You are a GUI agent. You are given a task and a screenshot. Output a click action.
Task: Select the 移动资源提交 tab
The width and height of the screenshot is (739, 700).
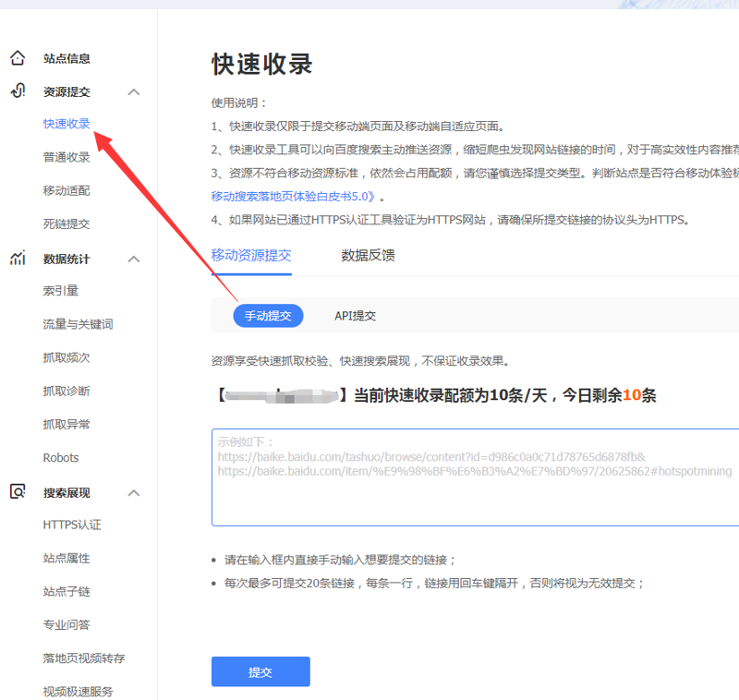[x=251, y=256]
